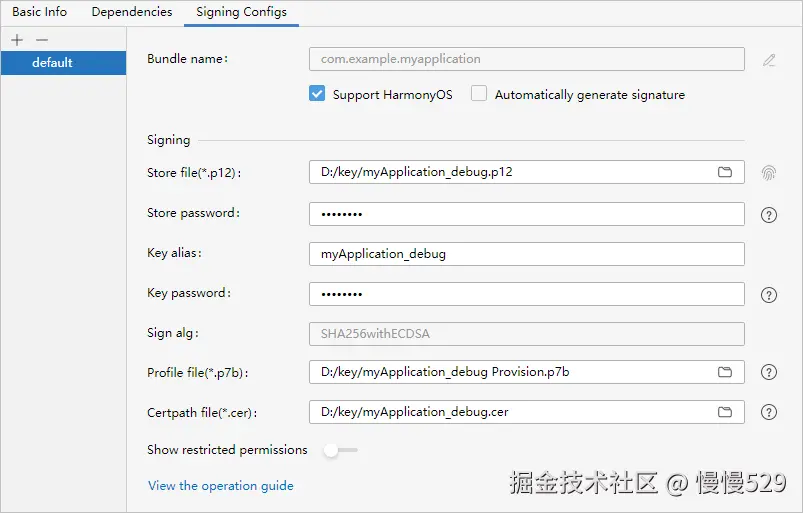Browse for Store file folder icon
This screenshot has width=803, height=513.
[725, 172]
